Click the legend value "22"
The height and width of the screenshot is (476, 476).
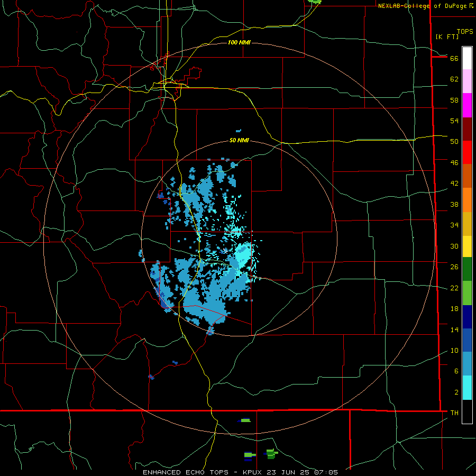point(454,288)
